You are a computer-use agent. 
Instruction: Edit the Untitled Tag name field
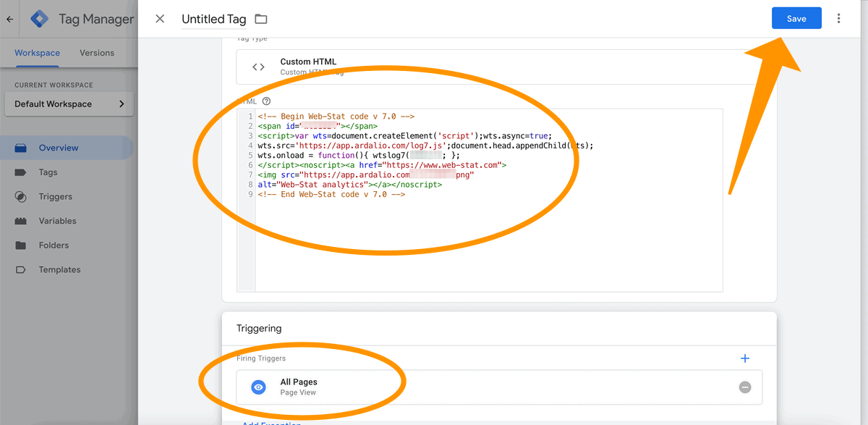214,20
